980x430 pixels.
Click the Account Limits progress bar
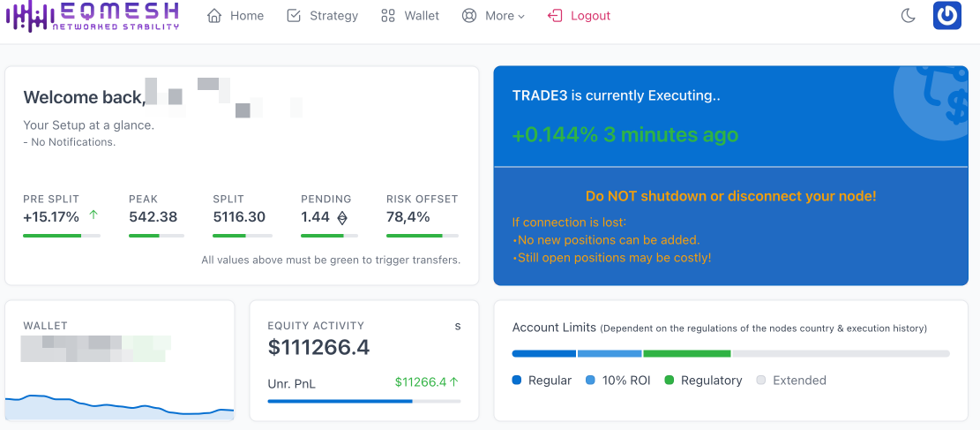pyautogui.click(x=730, y=353)
